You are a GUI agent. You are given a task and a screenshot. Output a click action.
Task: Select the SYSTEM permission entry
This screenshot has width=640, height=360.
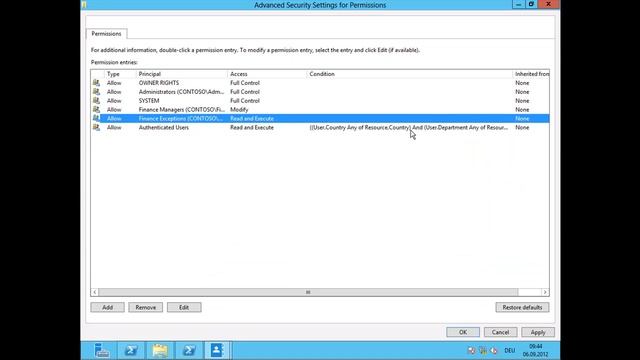[x=320, y=101]
